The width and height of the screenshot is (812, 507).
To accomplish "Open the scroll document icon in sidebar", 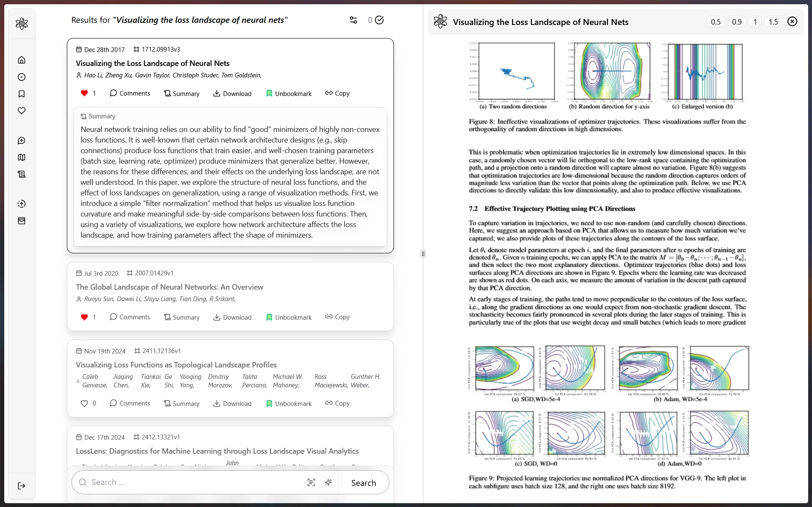I will pos(22,174).
